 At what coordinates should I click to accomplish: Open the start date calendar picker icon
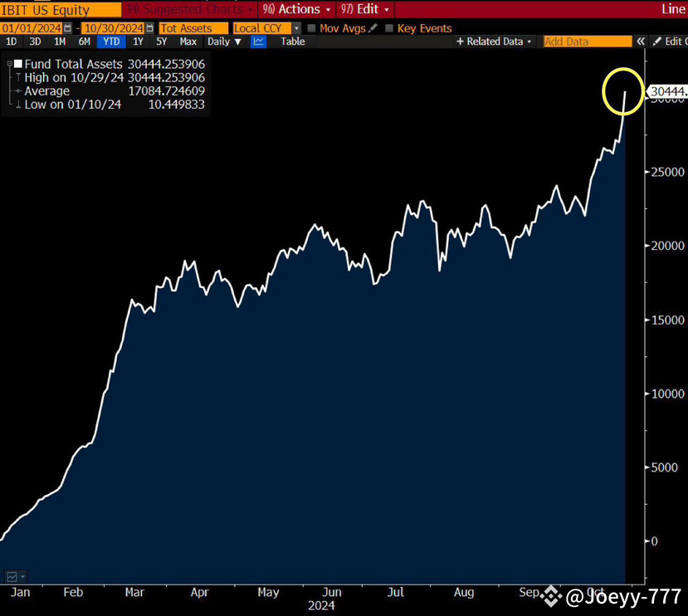point(67,28)
